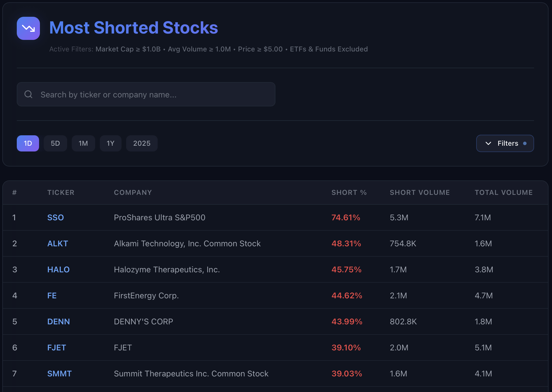Screen dimensions: 552x392
Task: Switch to the 5D time range
Action: (x=55, y=143)
